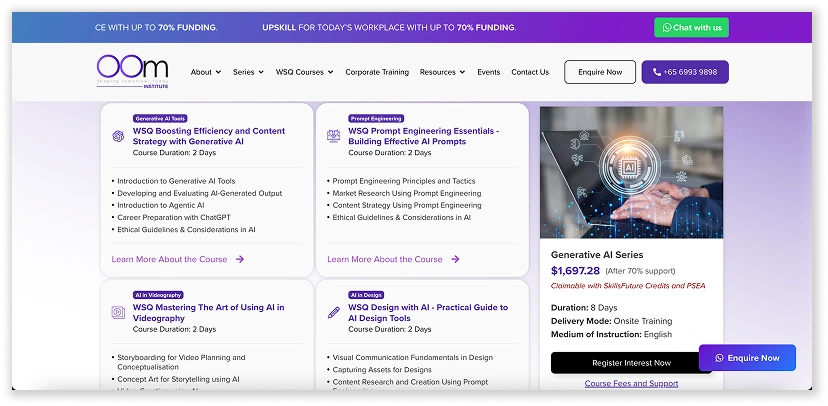Click the phone icon beside +65 6993 9898
Screen dimensions: 828x406
pyautogui.click(x=656, y=72)
